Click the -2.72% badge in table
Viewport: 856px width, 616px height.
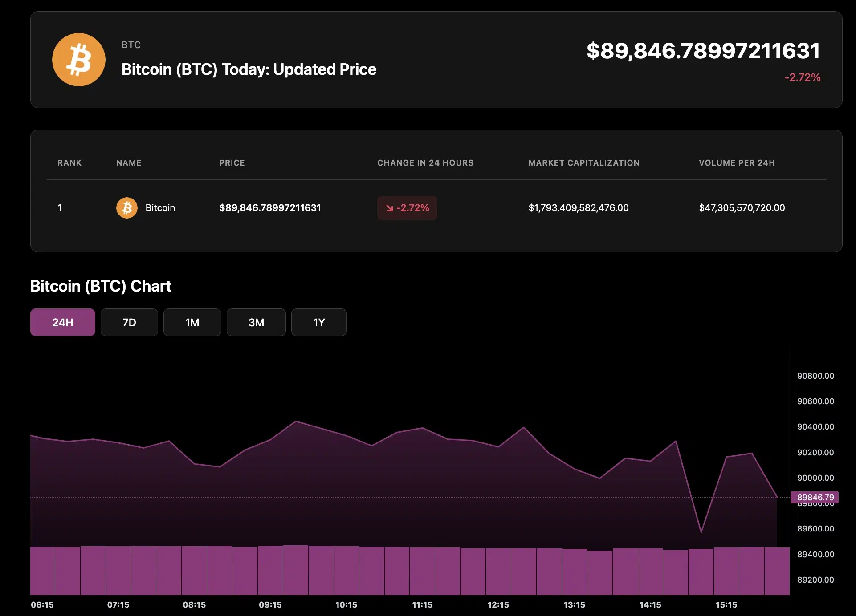point(407,208)
